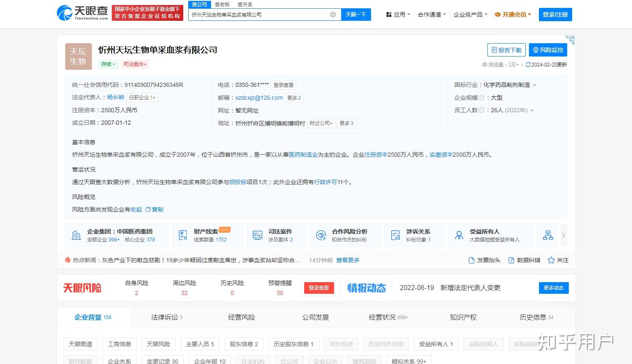Open the 工商信息 sub-section
Image resolution: width=632 pixels, height=364 pixels.
(x=120, y=344)
